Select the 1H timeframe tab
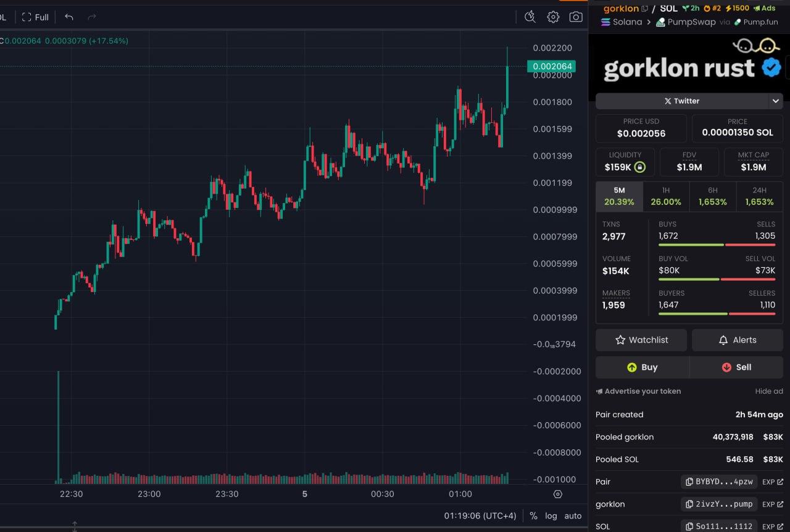Viewport: 790px width, 532px height. [666, 196]
